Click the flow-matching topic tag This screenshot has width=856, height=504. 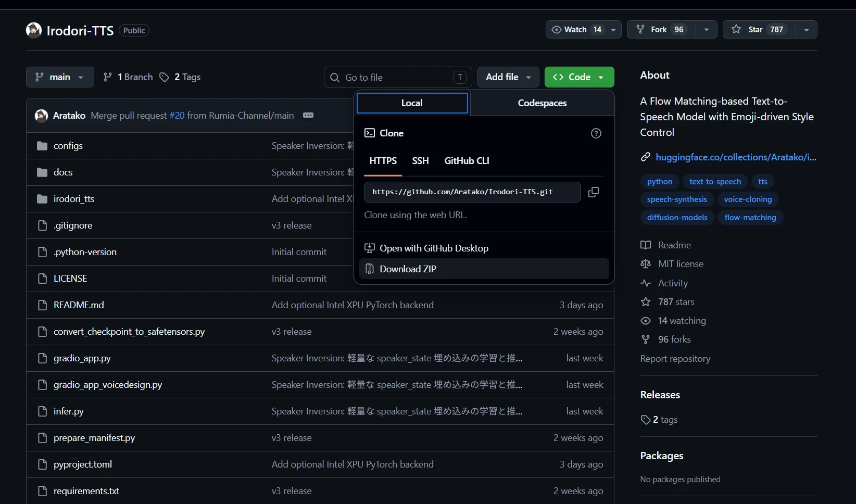(x=750, y=218)
